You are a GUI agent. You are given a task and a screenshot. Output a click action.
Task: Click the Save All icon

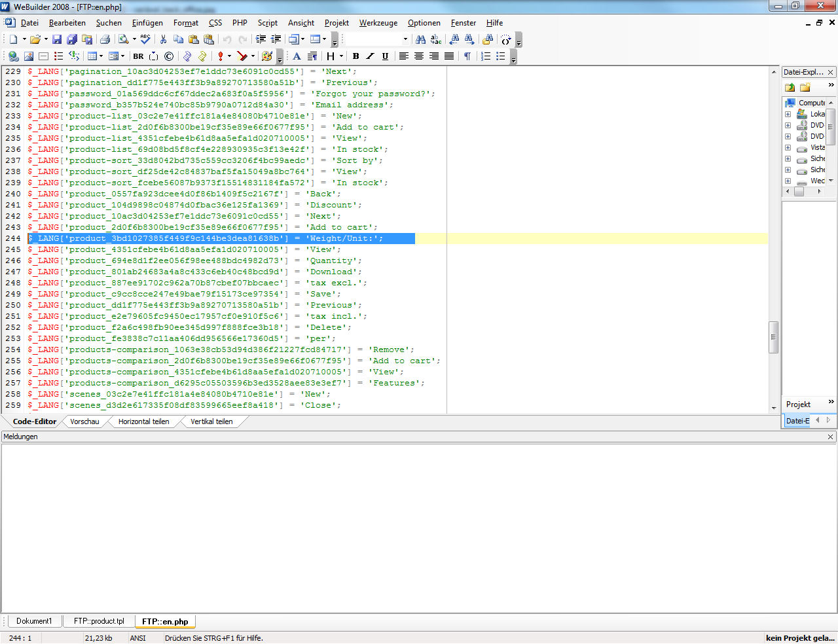coord(72,39)
